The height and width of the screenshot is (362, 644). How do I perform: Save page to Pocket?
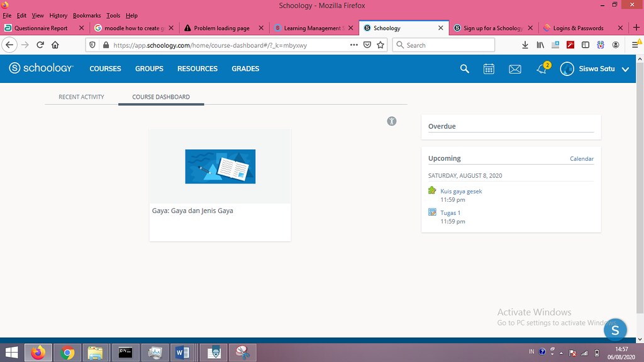coord(367,45)
